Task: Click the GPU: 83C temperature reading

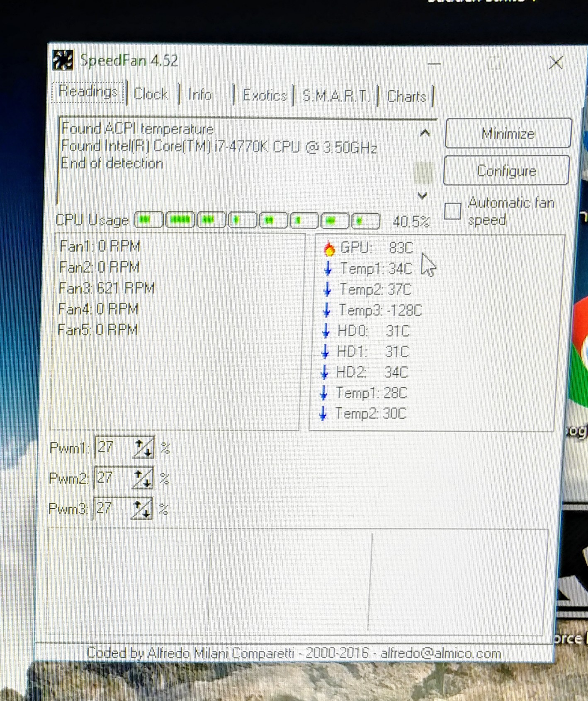Action: [x=376, y=247]
